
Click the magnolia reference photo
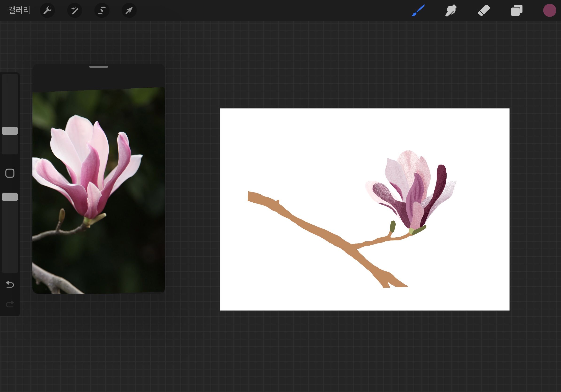tap(98, 191)
